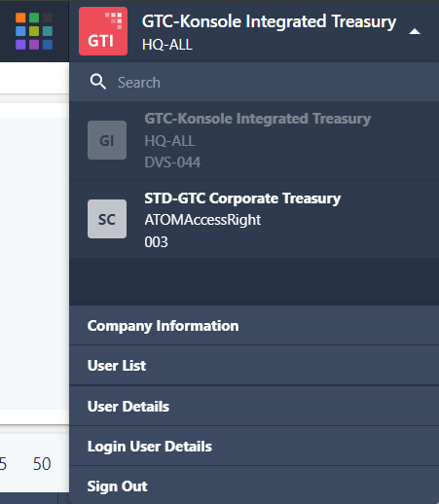View Login User Details
The image size is (439, 504).
254,447
